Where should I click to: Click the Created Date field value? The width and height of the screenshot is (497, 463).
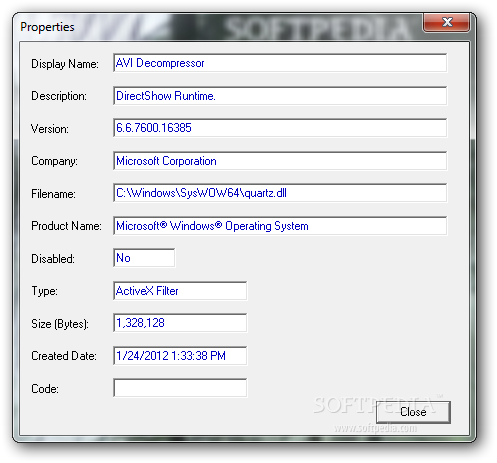(x=180, y=356)
